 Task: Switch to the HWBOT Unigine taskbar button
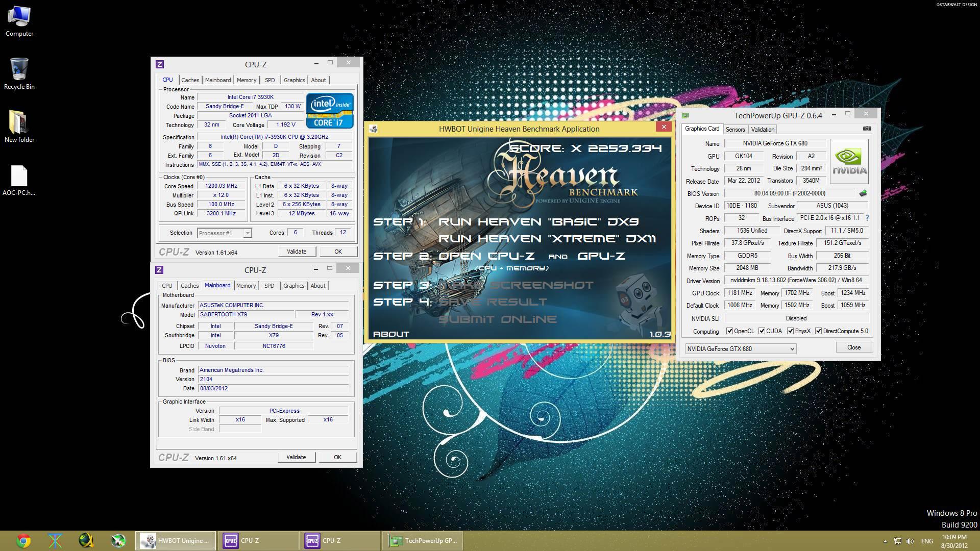click(176, 541)
